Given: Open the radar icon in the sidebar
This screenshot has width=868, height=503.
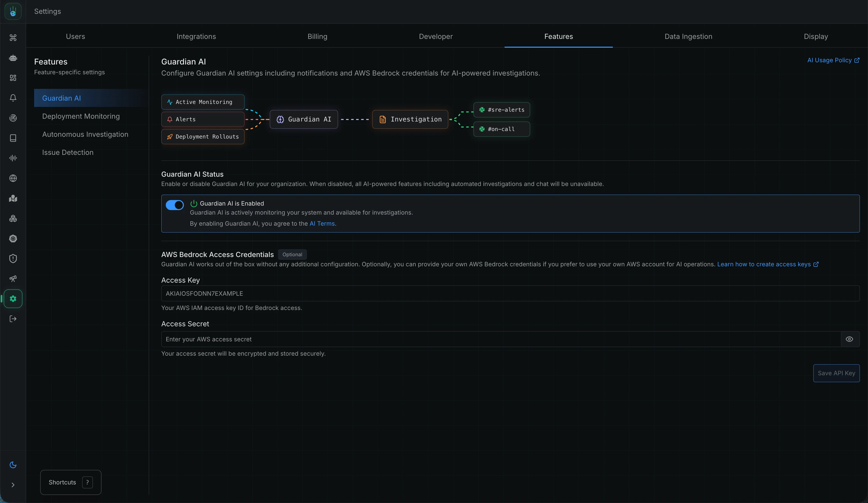Looking at the screenshot, I should click(x=13, y=118).
